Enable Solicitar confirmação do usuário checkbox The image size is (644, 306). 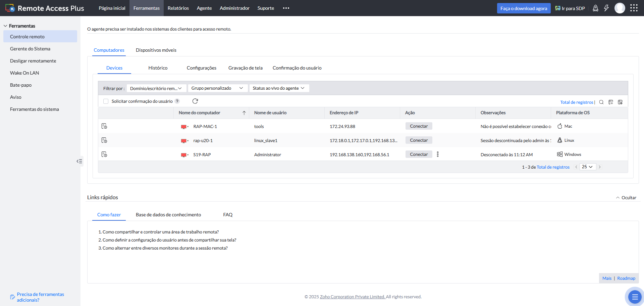(x=106, y=101)
